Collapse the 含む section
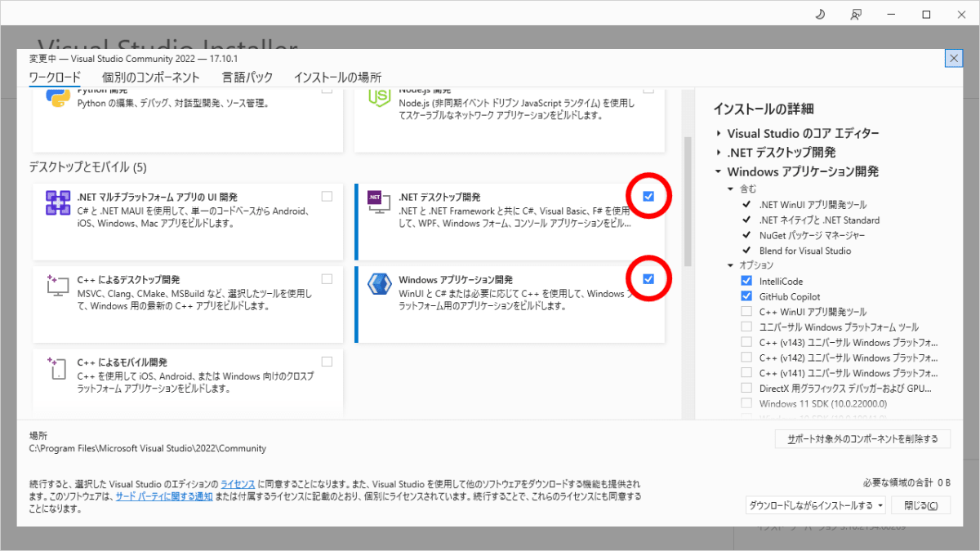Image resolution: width=980 pixels, height=551 pixels. pos(731,189)
